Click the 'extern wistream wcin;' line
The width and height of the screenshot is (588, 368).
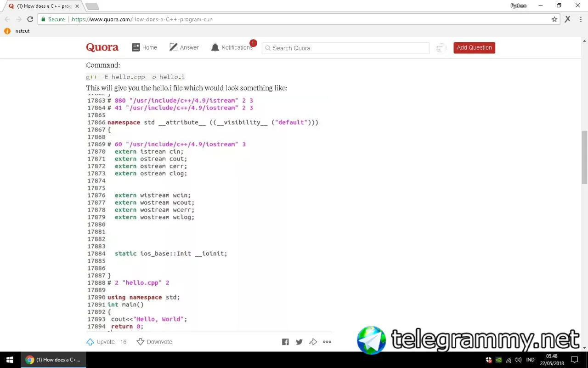pos(153,195)
